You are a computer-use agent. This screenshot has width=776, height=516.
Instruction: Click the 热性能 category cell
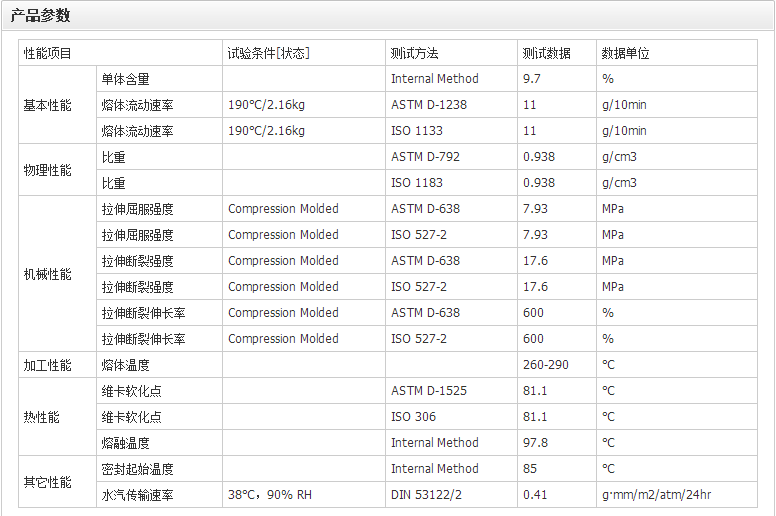click(x=41, y=417)
